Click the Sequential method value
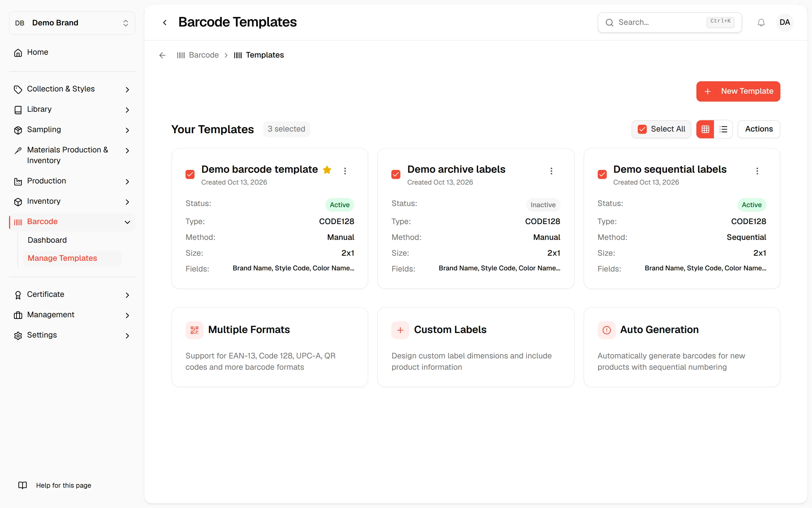 tap(746, 237)
